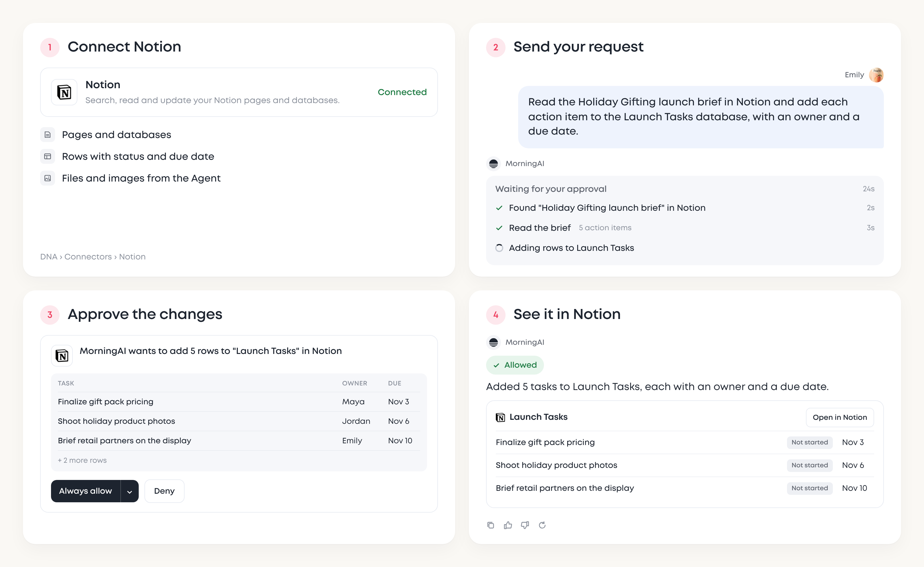Click the TASK column header
Screen dimensions: 924x567
pyautogui.click(x=66, y=383)
